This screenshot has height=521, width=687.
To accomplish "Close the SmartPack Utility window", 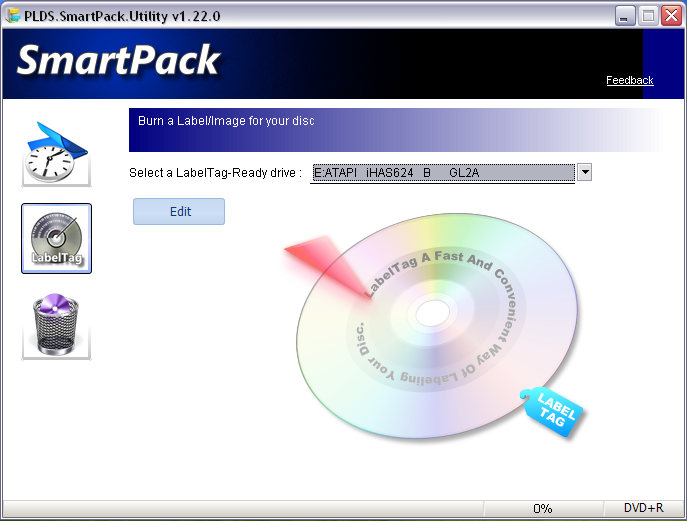I will (672, 16).
